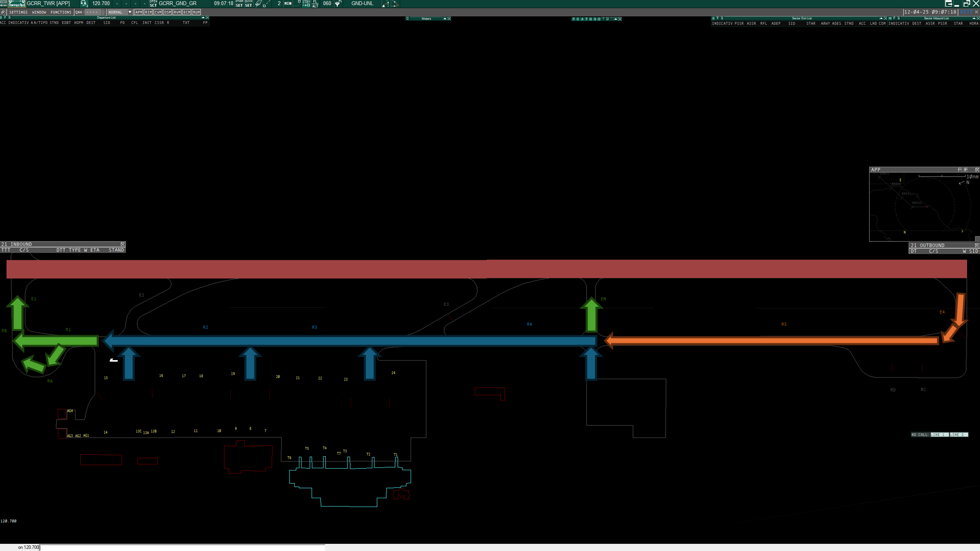This screenshot has width=980, height=551.
Task: Close the Metars panel
Action: (x=449, y=19)
